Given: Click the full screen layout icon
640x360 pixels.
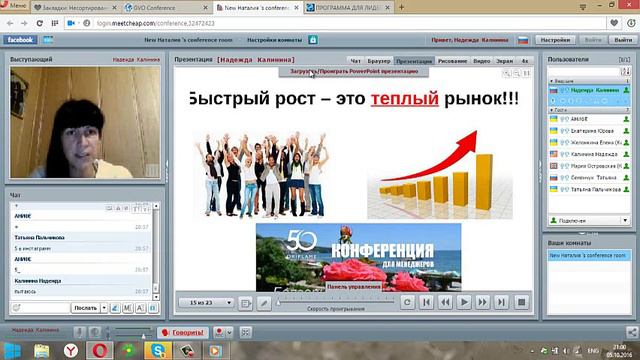Looking at the screenshot, I should tap(245, 332).
